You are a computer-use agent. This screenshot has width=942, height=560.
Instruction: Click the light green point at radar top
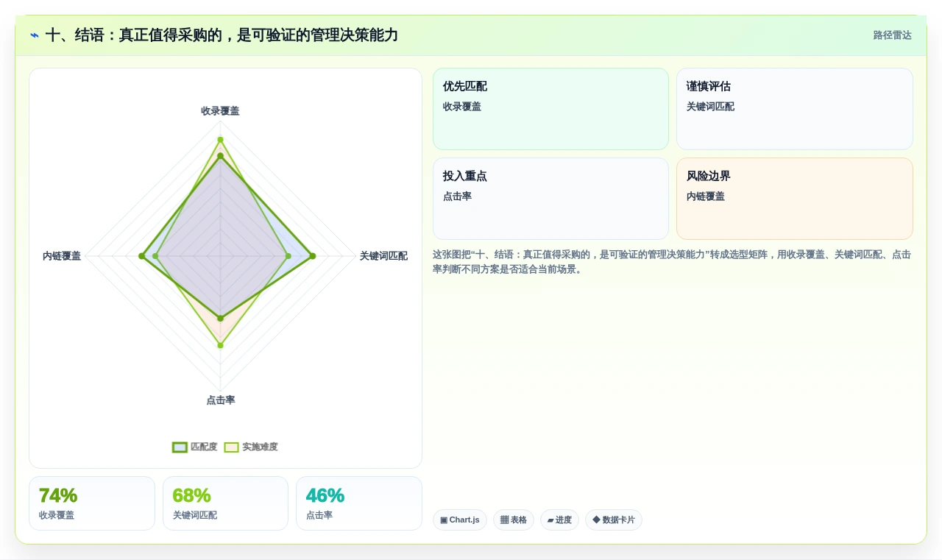pos(220,139)
